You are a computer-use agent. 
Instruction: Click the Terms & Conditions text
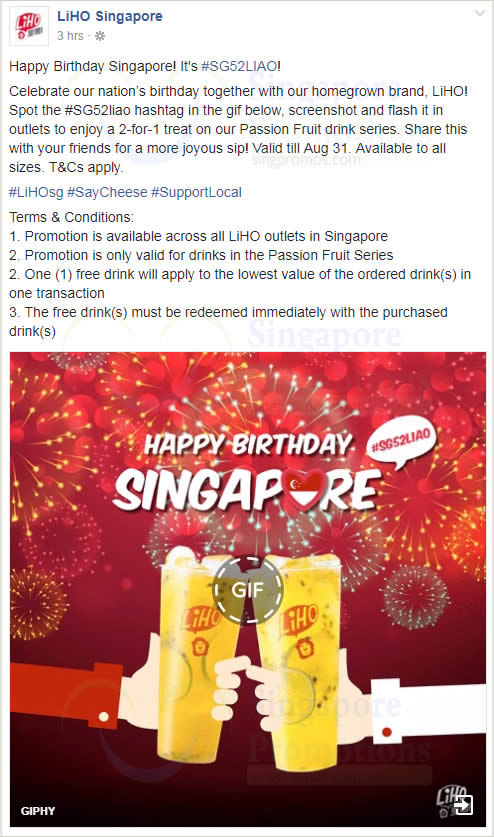point(72,217)
